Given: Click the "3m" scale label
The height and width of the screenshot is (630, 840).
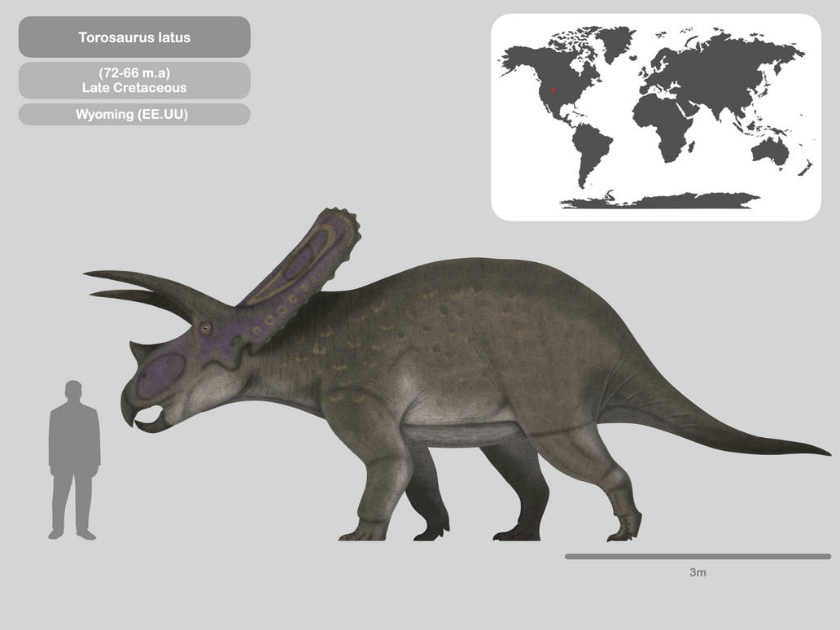Looking at the screenshot, I should [698, 573].
